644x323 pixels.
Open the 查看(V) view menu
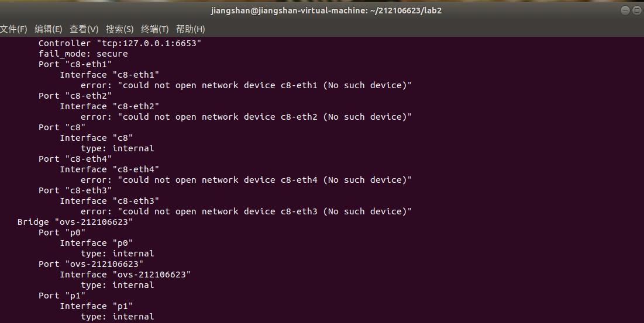84,29
